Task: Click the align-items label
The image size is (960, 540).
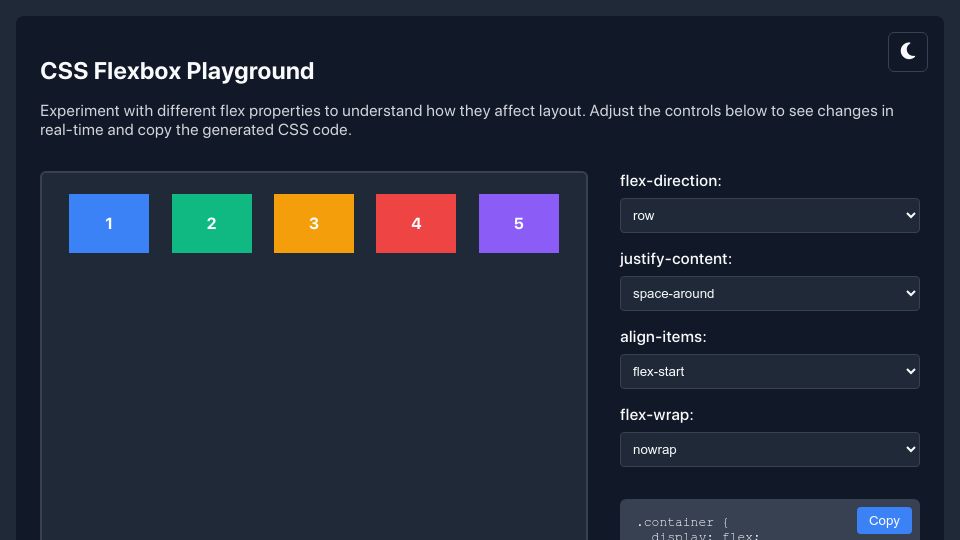Action: [x=663, y=337]
